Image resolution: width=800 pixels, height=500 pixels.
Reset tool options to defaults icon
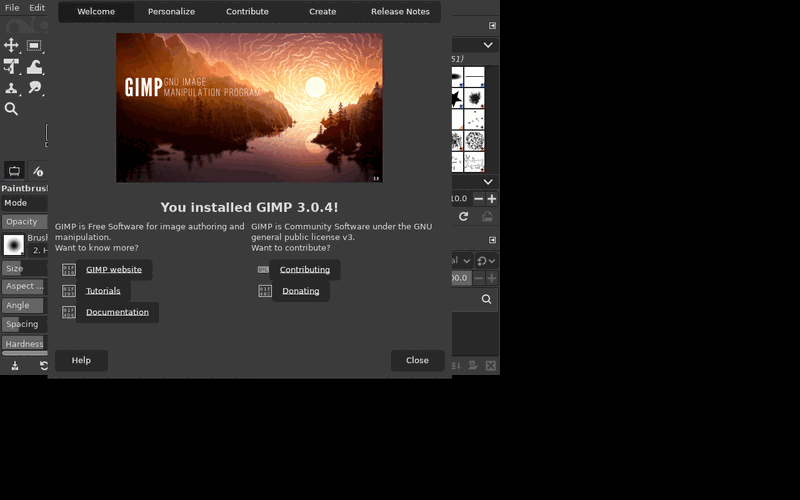[x=43, y=365]
